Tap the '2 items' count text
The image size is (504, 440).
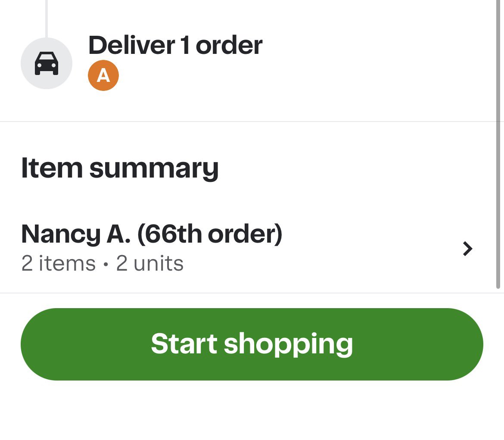point(59,263)
